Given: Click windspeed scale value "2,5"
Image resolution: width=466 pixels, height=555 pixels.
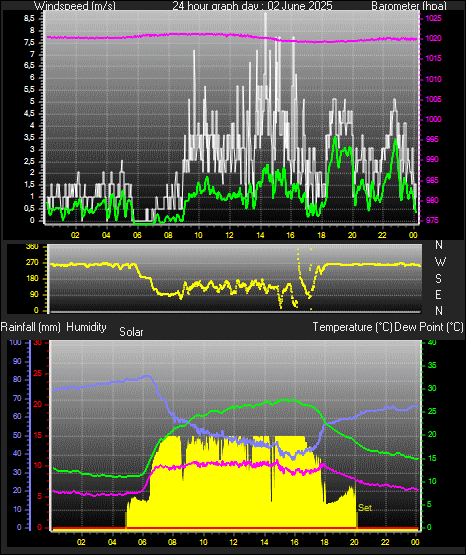Looking at the screenshot, I should coord(29,161).
